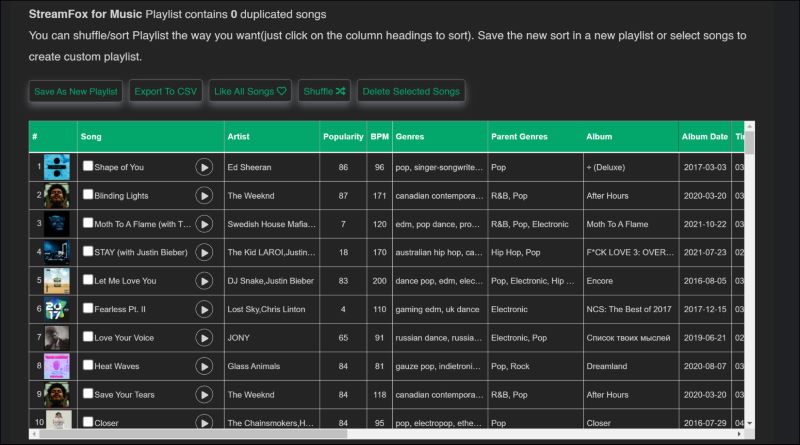
Task: Sort table by Artist column
Action: point(272,137)
